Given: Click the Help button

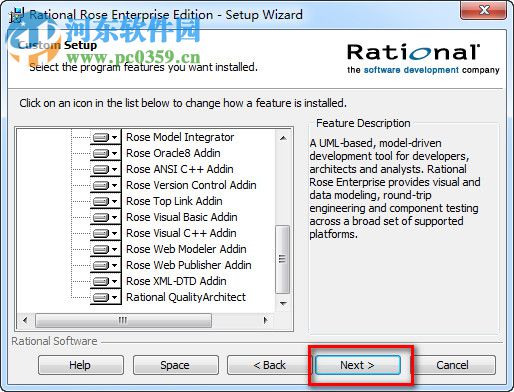Looking at the screenshot, I should (81, 365).
